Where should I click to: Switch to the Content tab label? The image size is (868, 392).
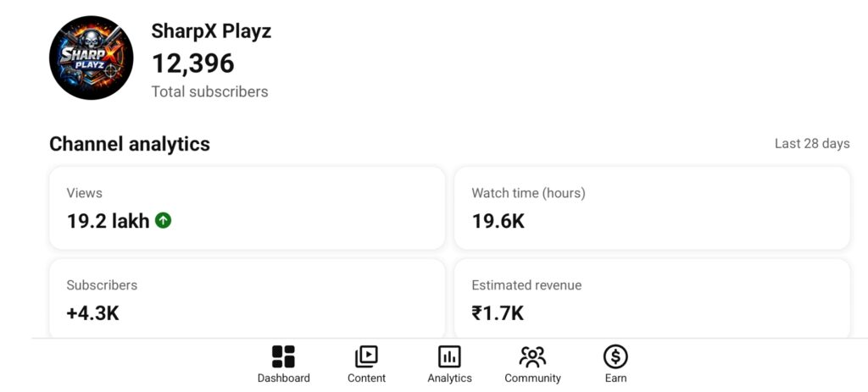[366, 378]
